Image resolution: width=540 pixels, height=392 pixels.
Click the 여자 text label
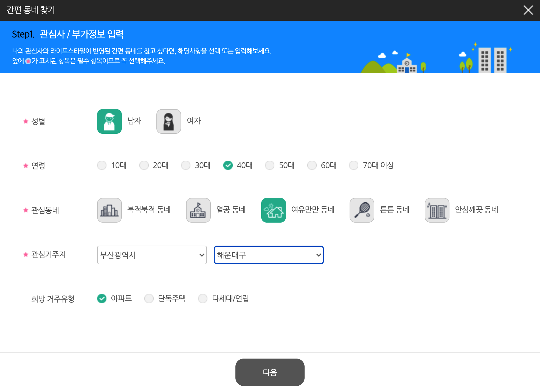point(194,121)
